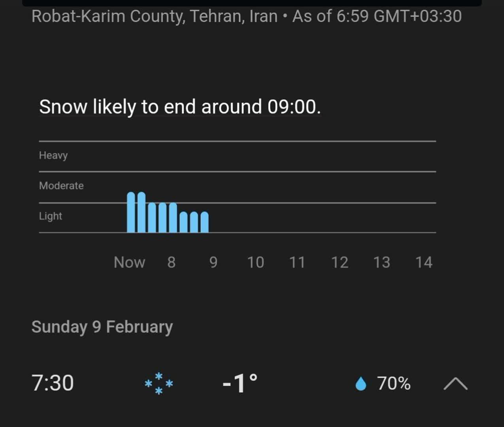Click the Now label on the chart axis
Viewport: 504px width, 427px height.
129,263
